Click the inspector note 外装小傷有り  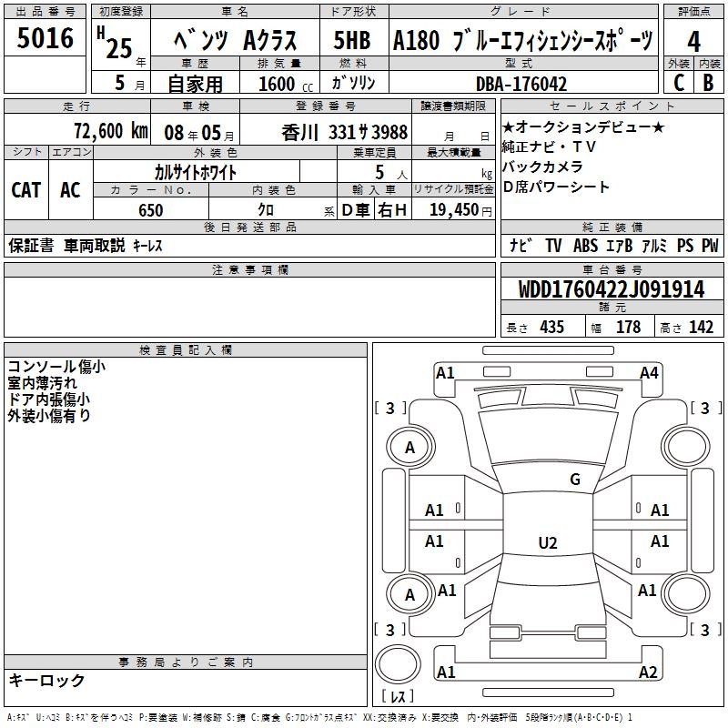click(49, 416)
